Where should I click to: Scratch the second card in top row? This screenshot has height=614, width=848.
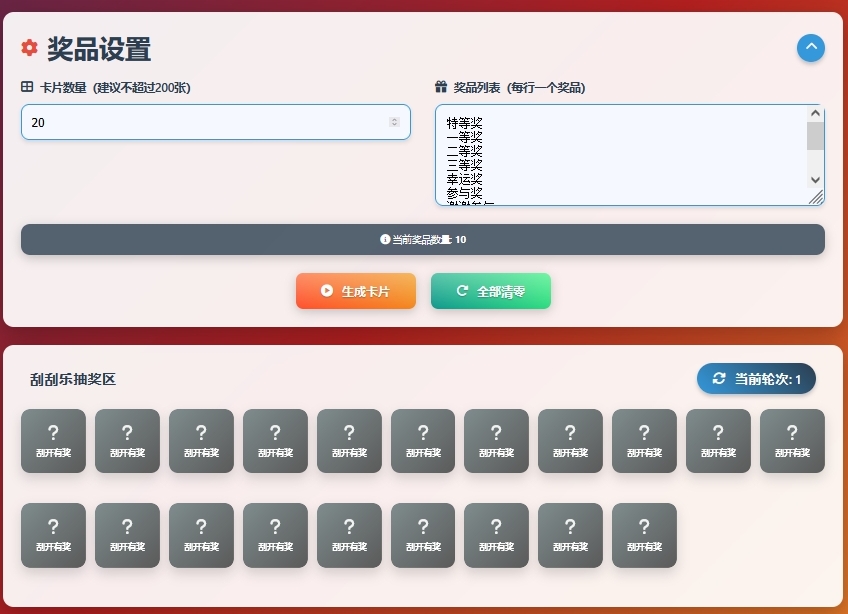[x=128, y=441]
